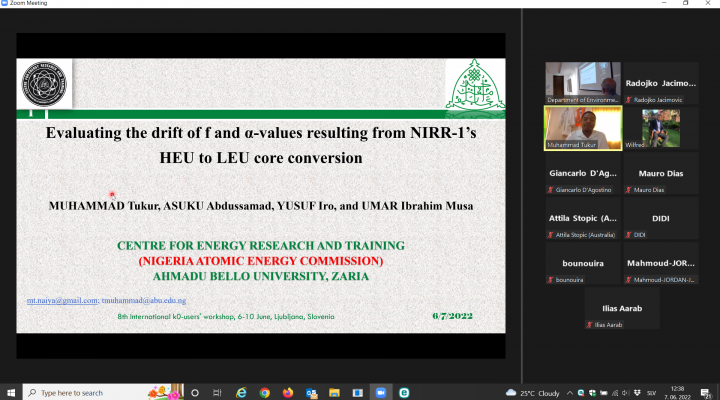Select the bounouira participant tile

pyautogui.click(x=583, y=263)
